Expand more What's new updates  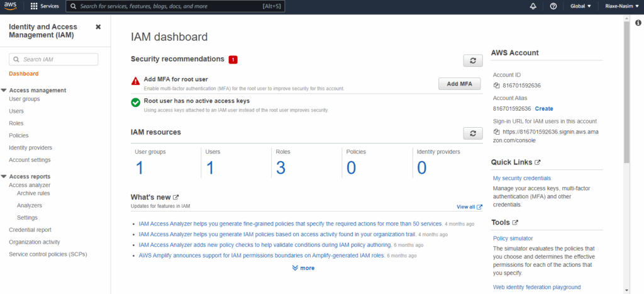[303, 268]
